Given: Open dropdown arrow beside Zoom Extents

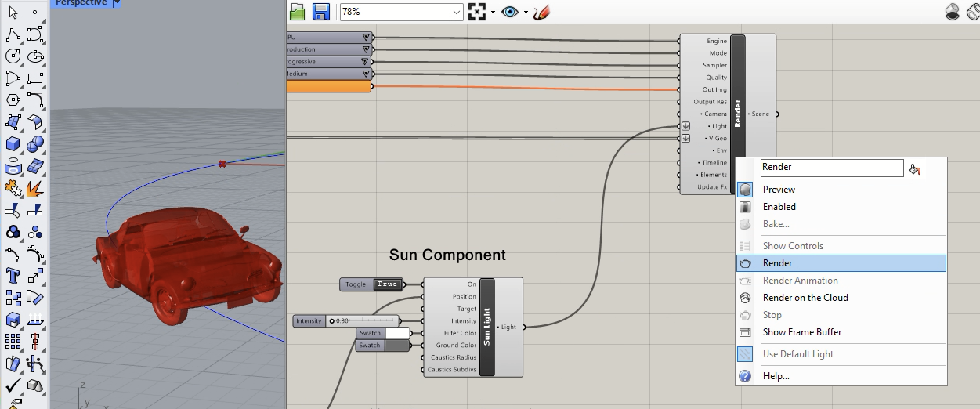Looking at the screenshot, I should 493,12.
